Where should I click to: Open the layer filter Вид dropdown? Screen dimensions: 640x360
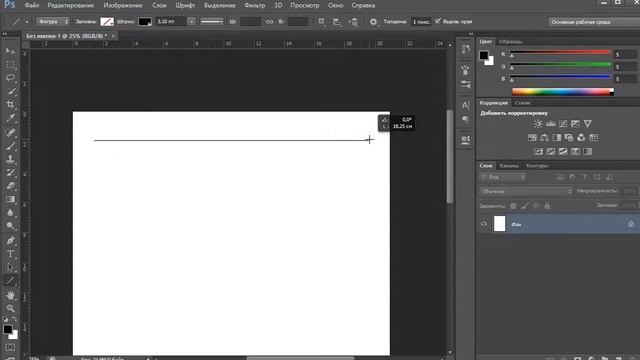(503, 177)
